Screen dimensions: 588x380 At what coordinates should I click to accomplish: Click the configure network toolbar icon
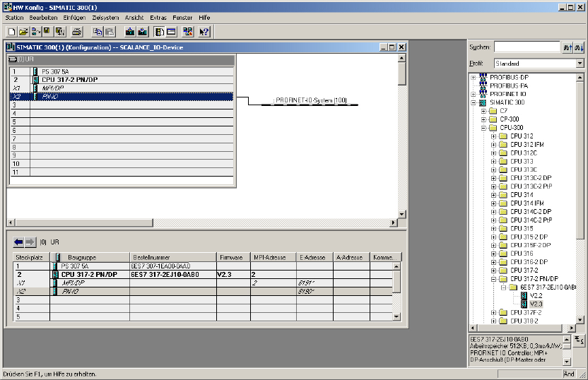click(x=187, y=32)
